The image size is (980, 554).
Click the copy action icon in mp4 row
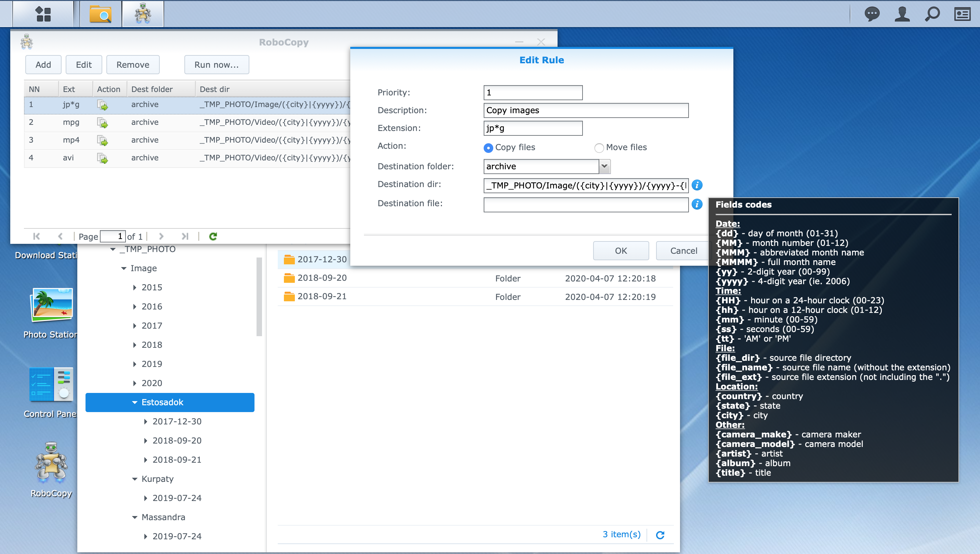pos(102,141)
